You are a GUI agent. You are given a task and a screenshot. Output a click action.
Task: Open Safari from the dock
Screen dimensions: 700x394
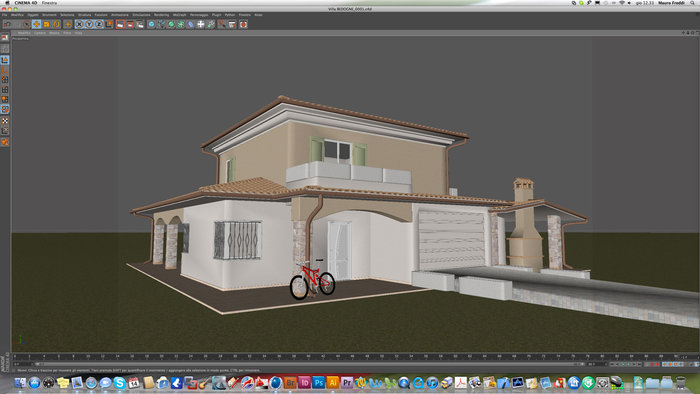click(91, 382)
